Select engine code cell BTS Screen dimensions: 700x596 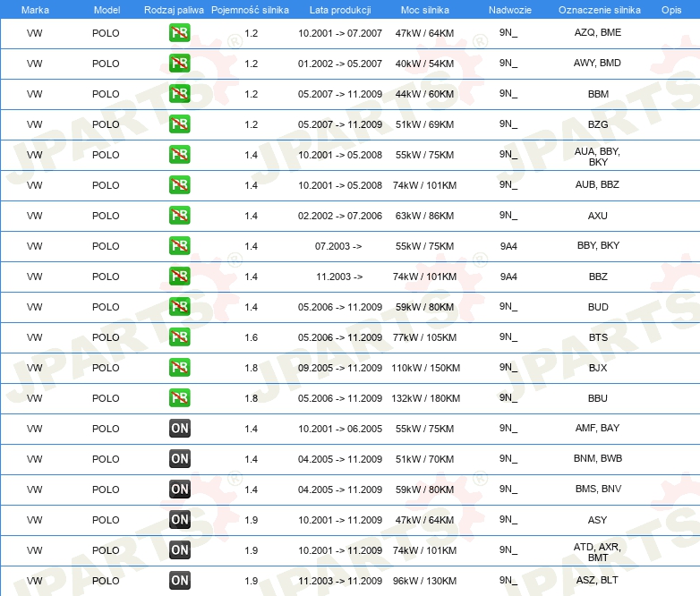pos(598,337)
